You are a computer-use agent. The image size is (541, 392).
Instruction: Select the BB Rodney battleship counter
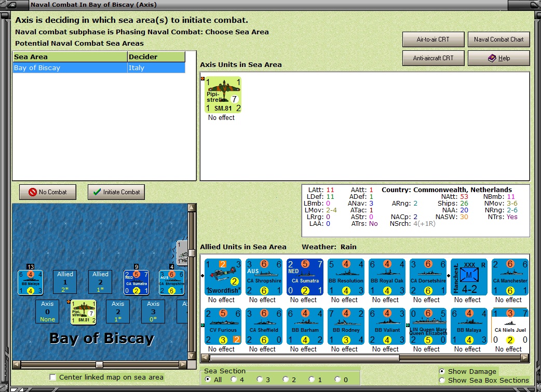coord(346,327)
